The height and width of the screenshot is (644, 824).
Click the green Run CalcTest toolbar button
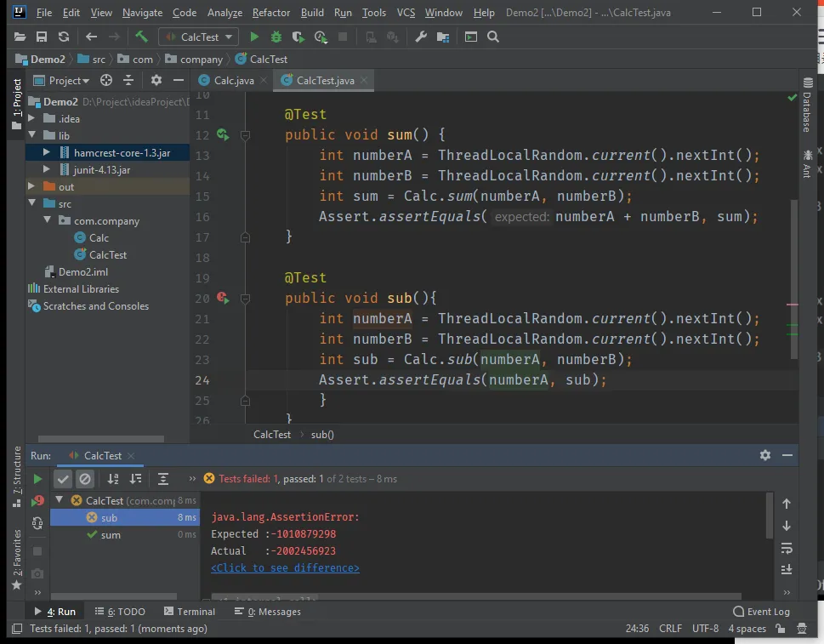(253, 37)
